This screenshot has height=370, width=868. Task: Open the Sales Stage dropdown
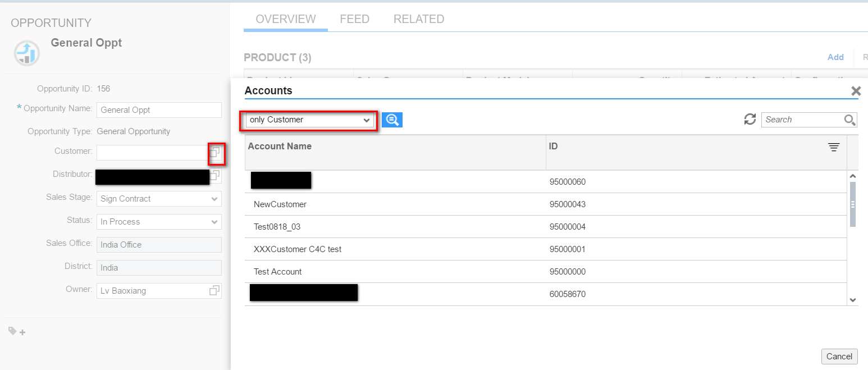(x=159, y=199)
